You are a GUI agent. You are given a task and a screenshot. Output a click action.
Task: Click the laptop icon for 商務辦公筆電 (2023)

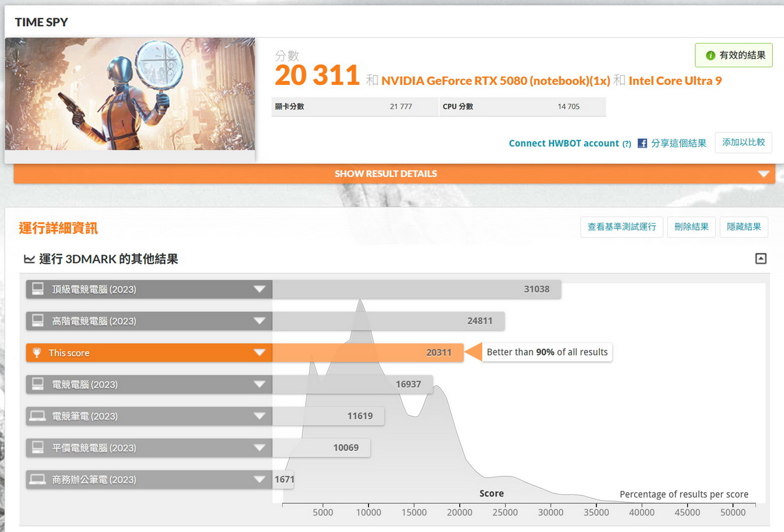point(38,479)
